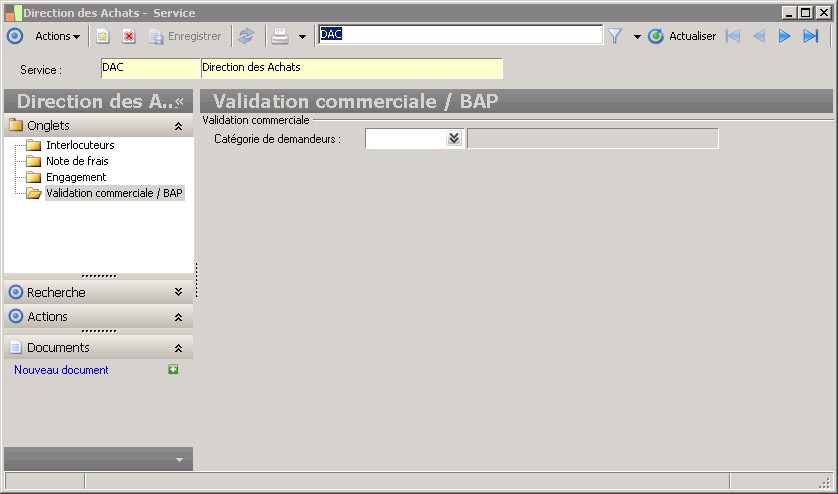This screenshot has height=494, width=838.
Task: Click the Nouveau document link
Action: point(61,370)
